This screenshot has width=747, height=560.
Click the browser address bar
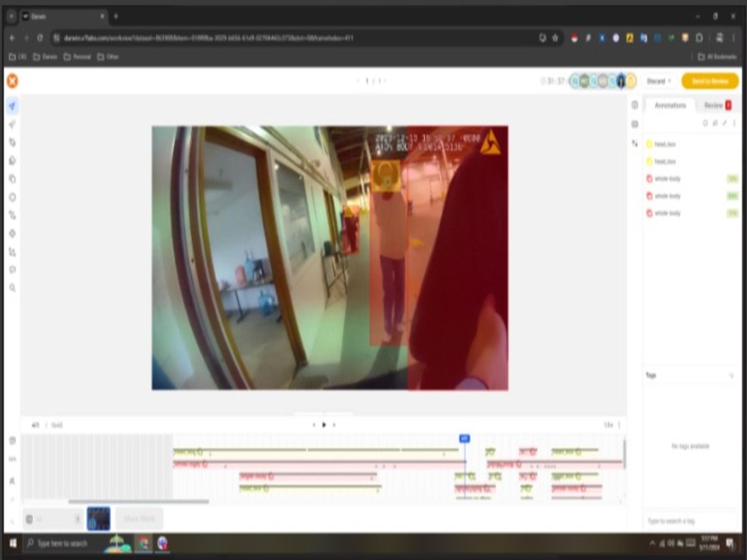tap(295, 37)
